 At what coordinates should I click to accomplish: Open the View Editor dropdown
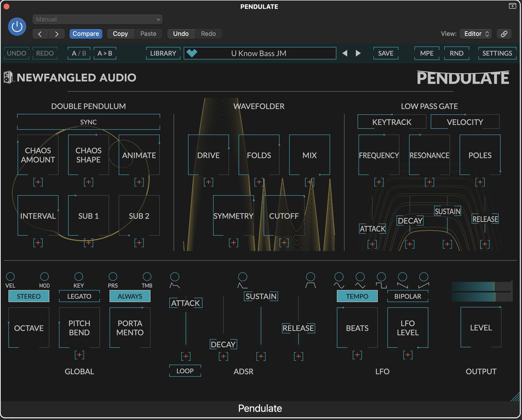(x=476, y=34)
